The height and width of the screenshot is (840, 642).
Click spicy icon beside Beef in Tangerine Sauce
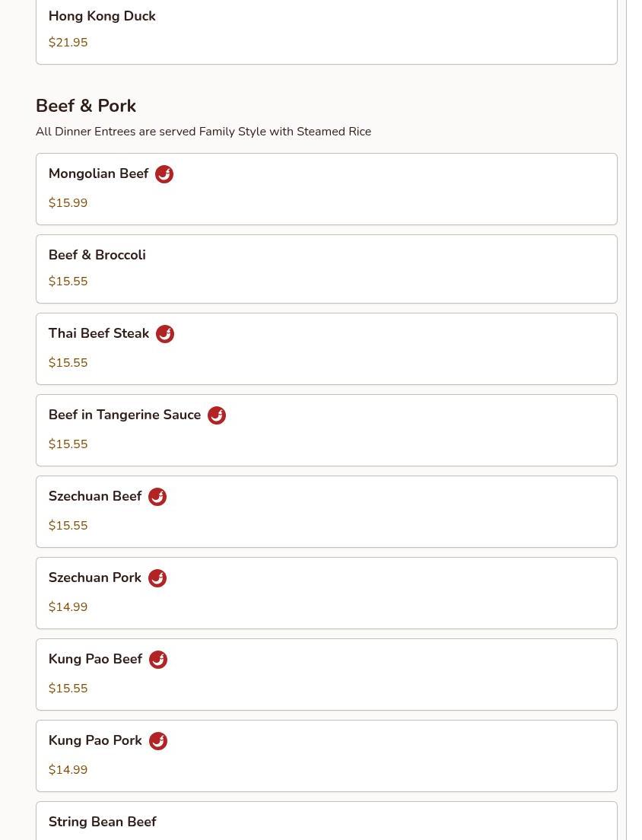click(217, 415)
